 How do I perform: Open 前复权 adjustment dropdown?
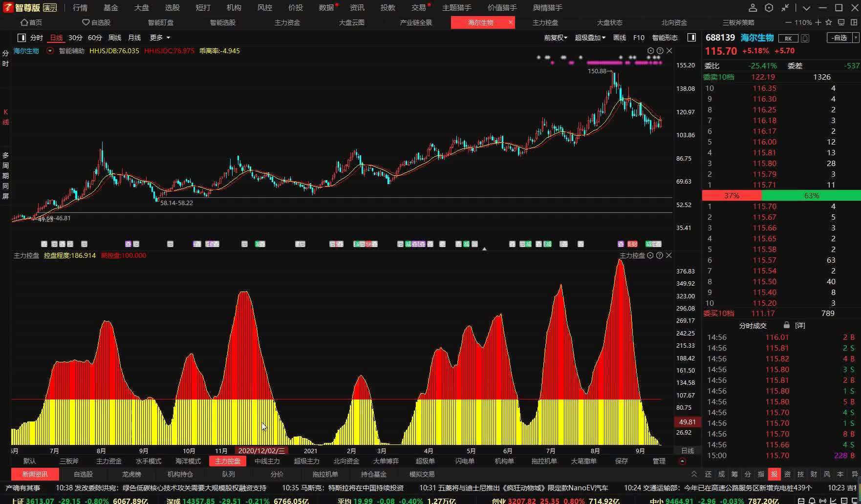556,38
